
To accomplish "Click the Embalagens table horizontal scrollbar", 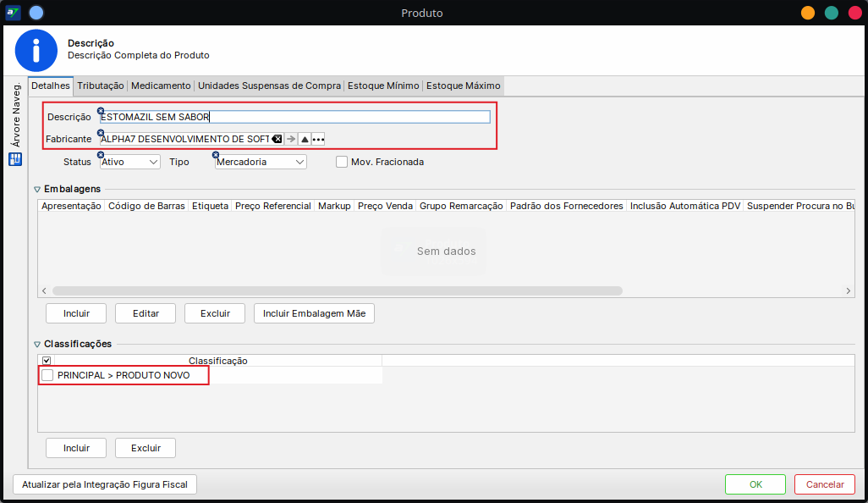I will pyautogui.click(x=338, y=290).
